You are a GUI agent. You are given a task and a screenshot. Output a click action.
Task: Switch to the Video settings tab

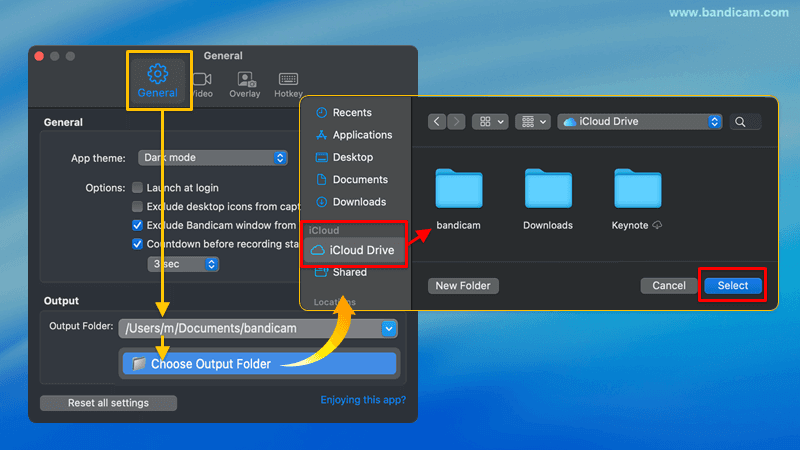coord(203,85)
